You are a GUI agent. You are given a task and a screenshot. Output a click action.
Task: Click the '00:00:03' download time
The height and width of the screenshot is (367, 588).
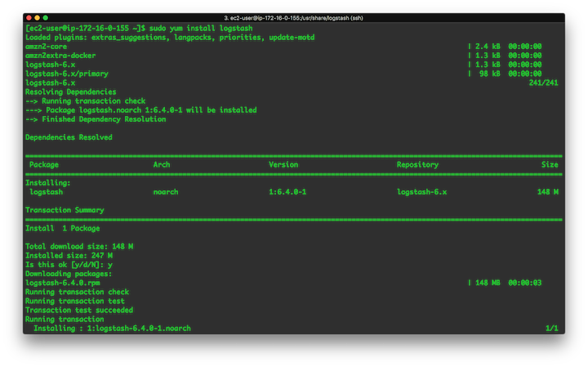point(525,283)
